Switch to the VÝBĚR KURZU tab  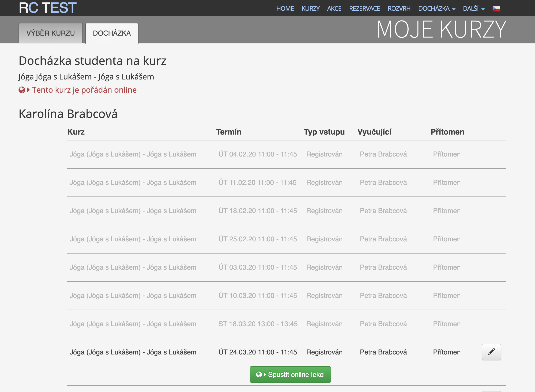pos(51,33)
